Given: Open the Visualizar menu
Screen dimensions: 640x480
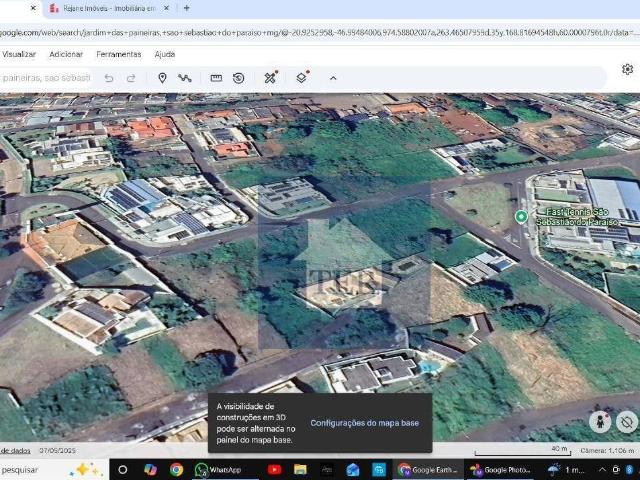Looking at the screenshot, I should (x=19, y=54).
